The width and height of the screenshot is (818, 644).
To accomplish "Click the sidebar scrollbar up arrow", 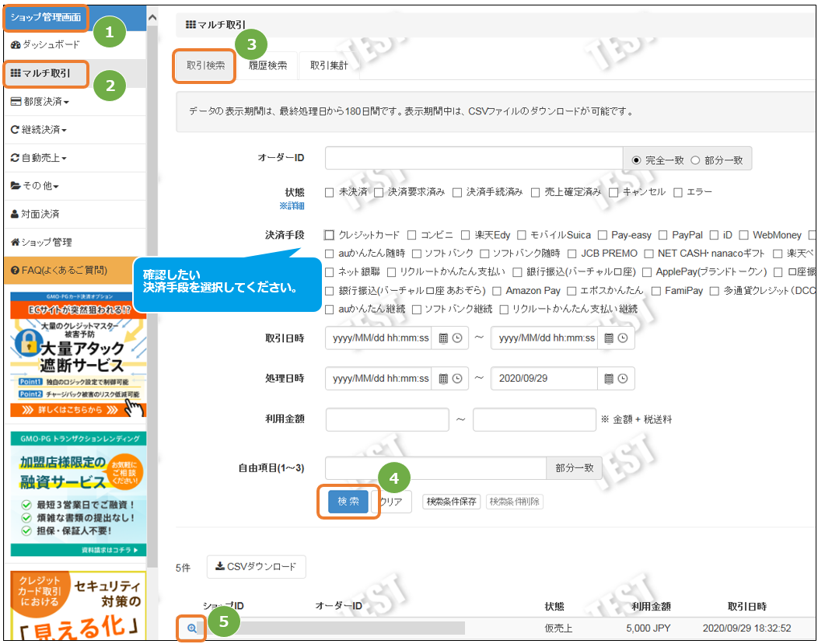I will coord(152,16).
